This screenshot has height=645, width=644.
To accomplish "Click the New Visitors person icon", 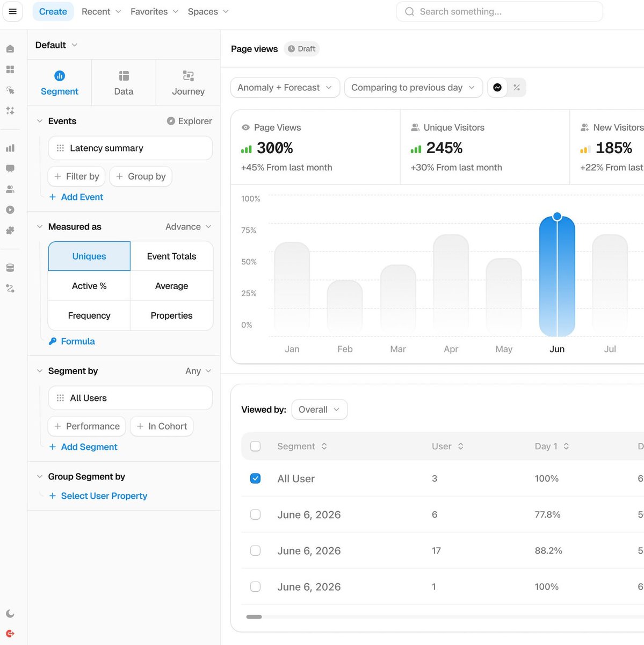I will coord(585,127).
